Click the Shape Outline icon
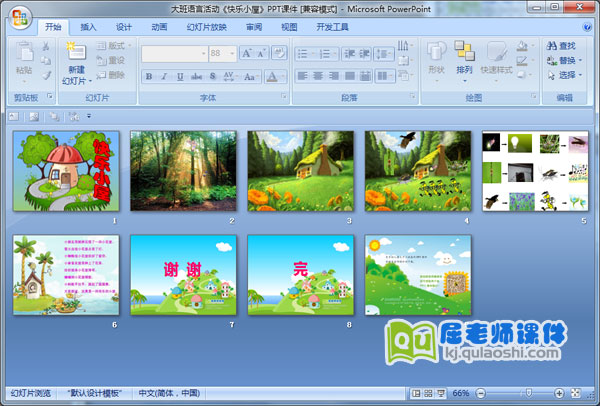 point(522,61)
